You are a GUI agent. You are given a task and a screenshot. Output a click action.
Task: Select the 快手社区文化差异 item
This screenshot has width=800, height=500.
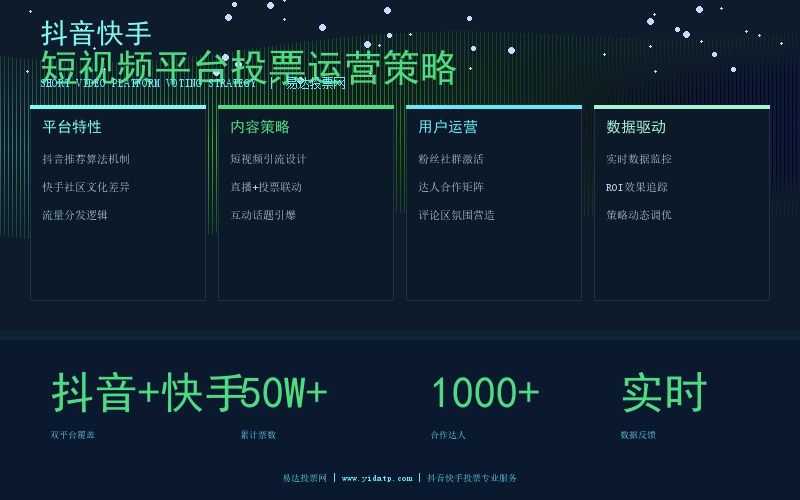coord(86,187)
